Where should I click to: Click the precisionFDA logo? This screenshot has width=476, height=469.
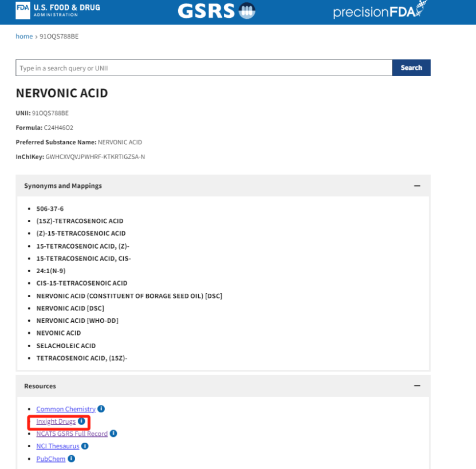(380, 11)
